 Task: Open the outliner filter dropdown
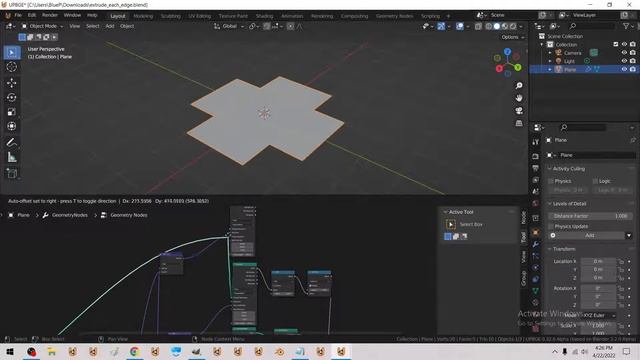pos(627,26)
